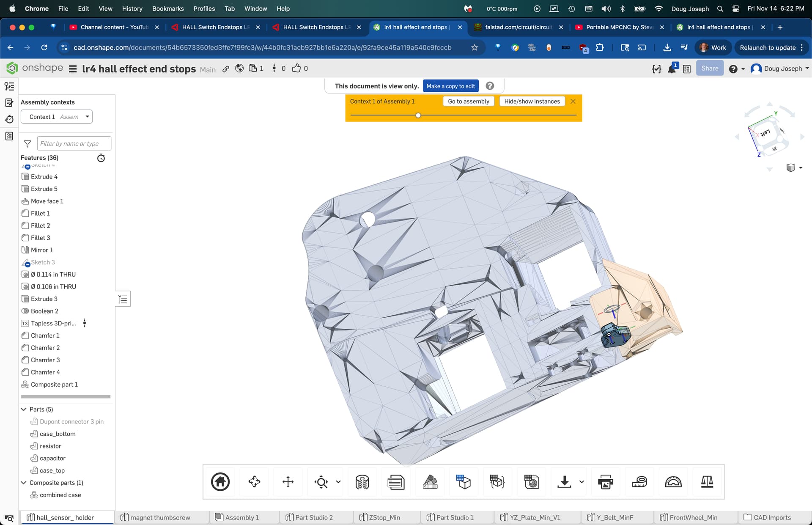Switch to the Assembly 1 tab

pos(242,517)
